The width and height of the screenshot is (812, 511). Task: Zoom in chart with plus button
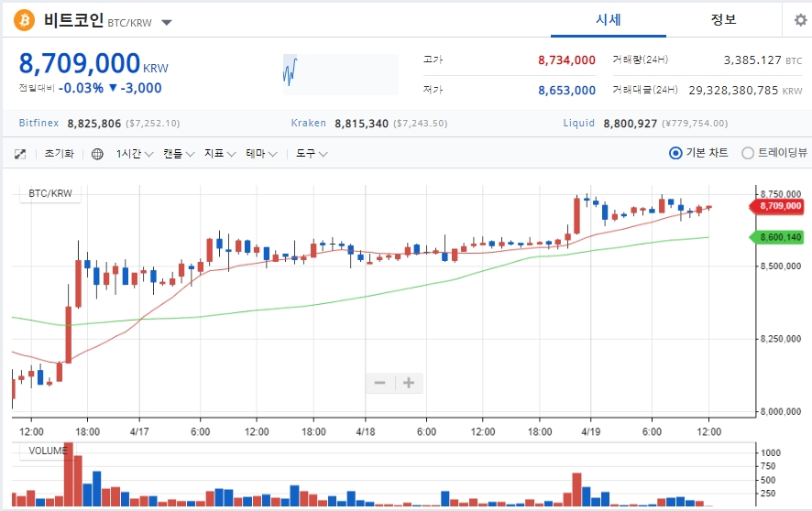tap(409, 383)
